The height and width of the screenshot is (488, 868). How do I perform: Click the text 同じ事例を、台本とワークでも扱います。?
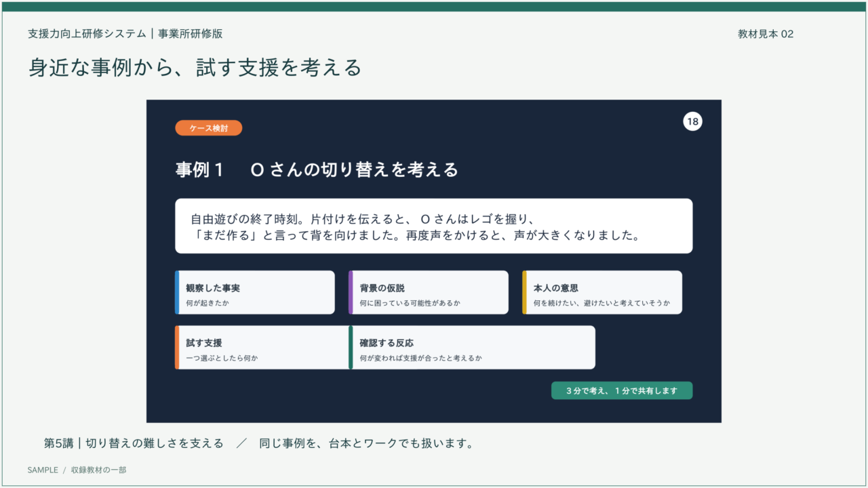[x=366, y=443]
